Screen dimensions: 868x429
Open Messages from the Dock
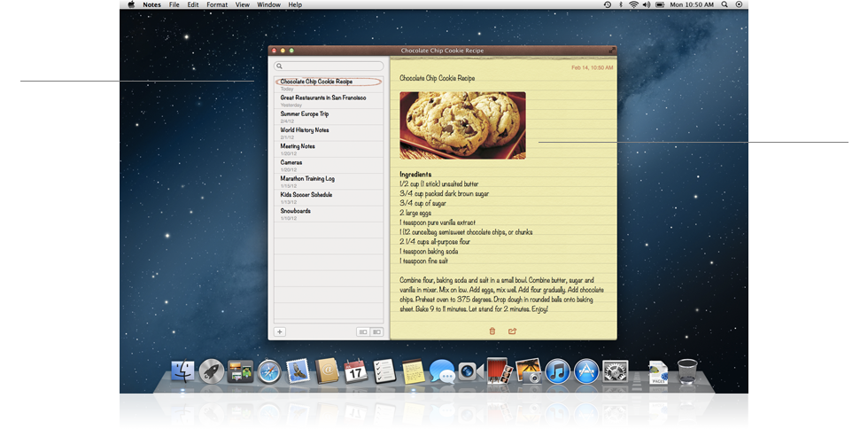click(x=441, y=371)
